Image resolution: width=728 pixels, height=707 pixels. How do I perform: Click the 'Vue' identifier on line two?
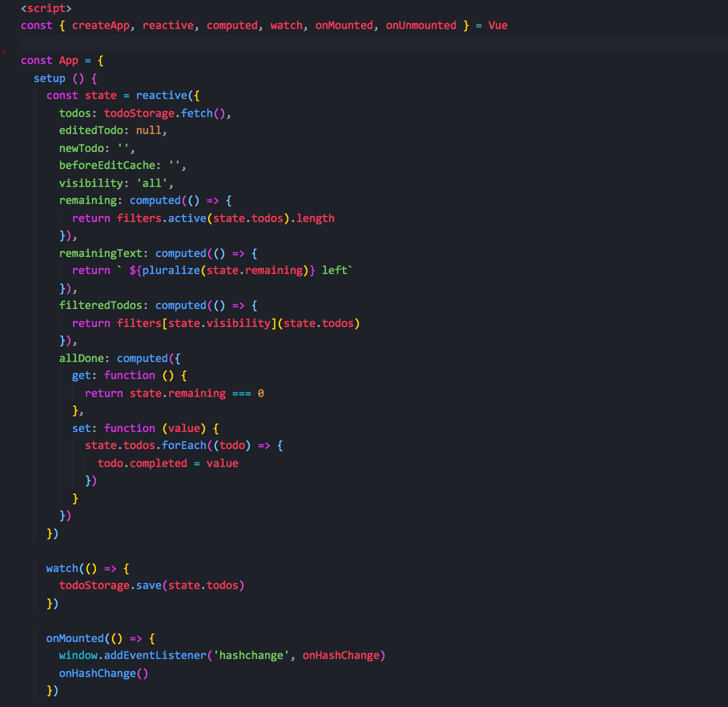click(498, 25)
